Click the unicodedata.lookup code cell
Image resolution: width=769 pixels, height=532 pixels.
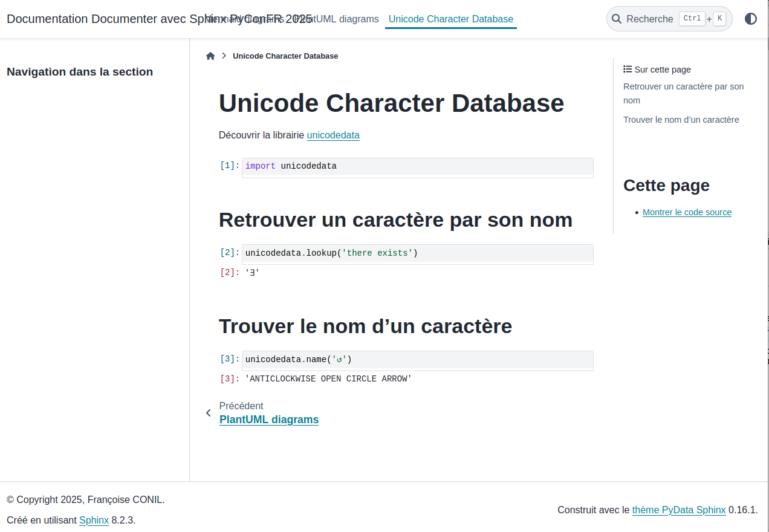click(417, 253)
